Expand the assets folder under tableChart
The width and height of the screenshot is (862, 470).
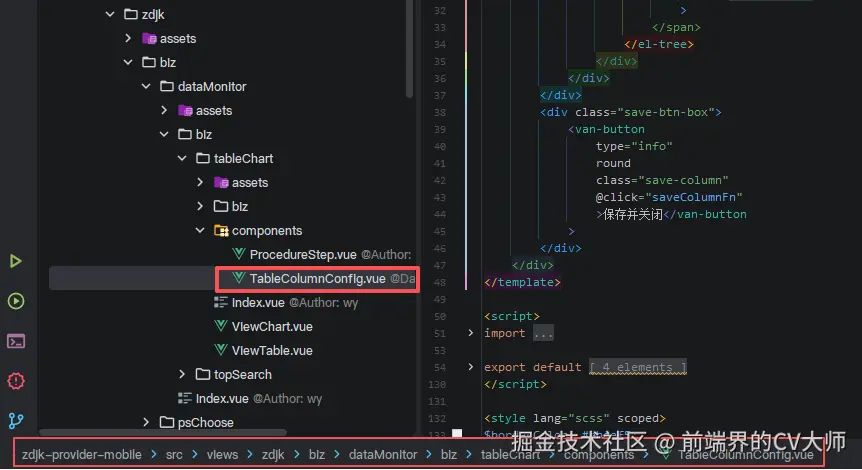[x=200, y=182]
